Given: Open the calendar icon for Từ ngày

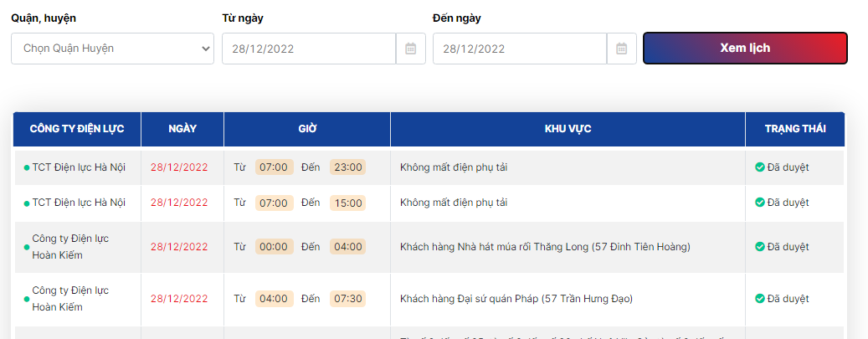Looking at the screenshot, I should pos(411,49).
